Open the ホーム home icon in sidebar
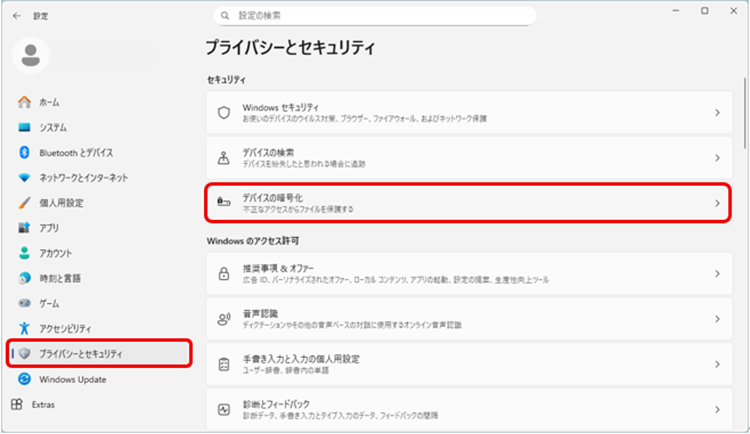This screenshot has height=434, width=750. (x=25, y=102)
